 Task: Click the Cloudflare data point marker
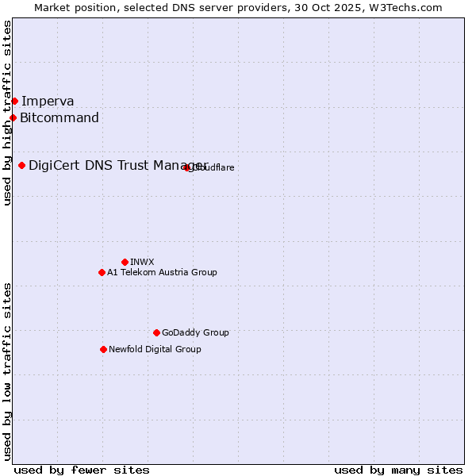pyautogui.click(x=187, y=167)
